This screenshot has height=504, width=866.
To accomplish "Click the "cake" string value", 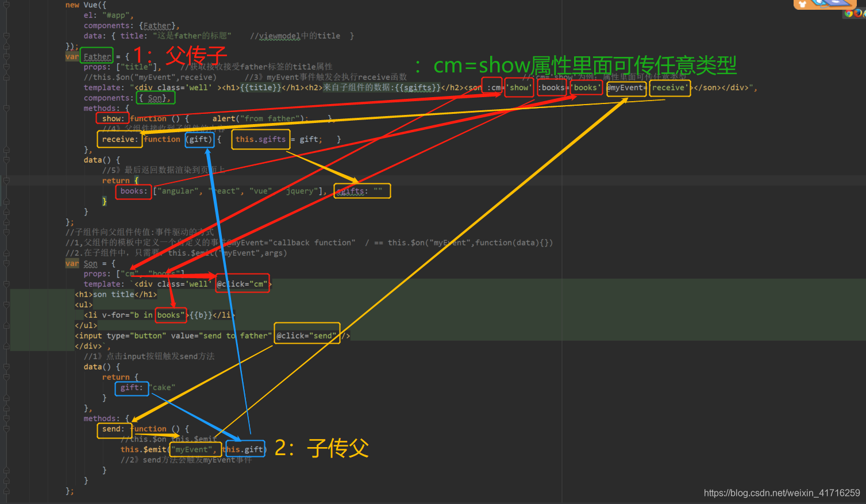I will pyautogui.click(x=162, y=387).
